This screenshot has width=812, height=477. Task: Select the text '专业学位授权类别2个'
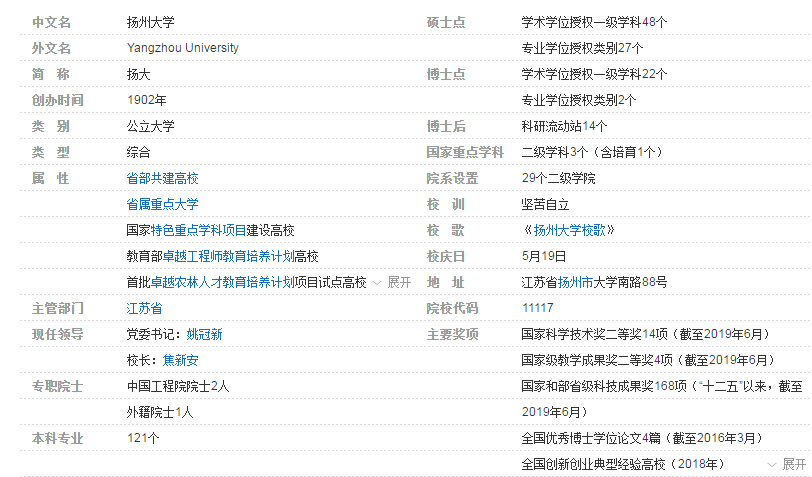[x=578, y=100]
